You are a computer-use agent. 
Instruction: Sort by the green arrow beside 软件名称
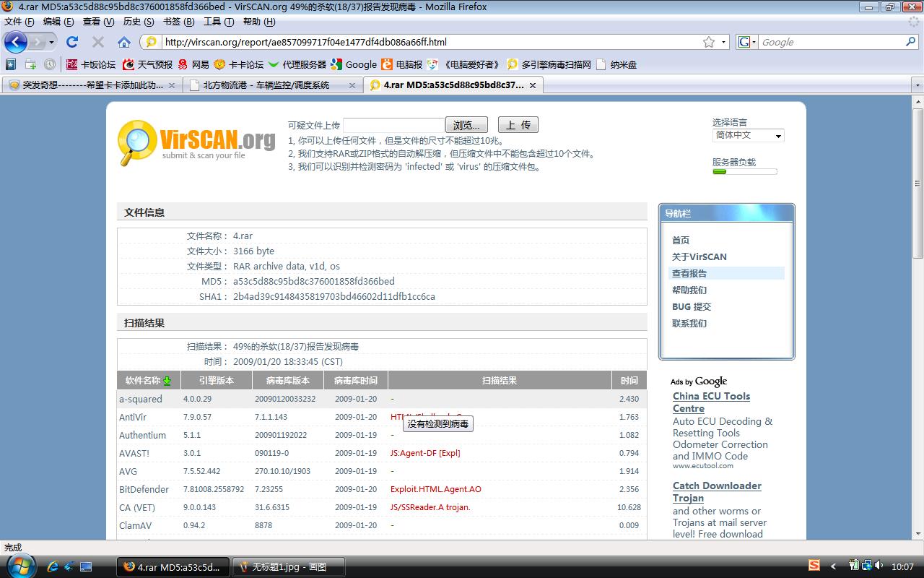pyautogui.click(x=167, y=381)
